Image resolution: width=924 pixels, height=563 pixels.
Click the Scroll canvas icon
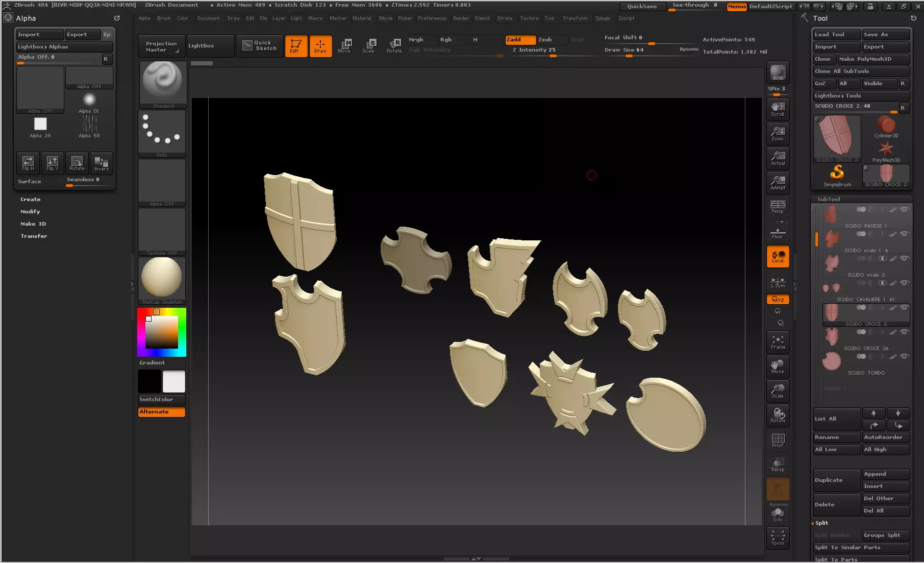[778, 109]
